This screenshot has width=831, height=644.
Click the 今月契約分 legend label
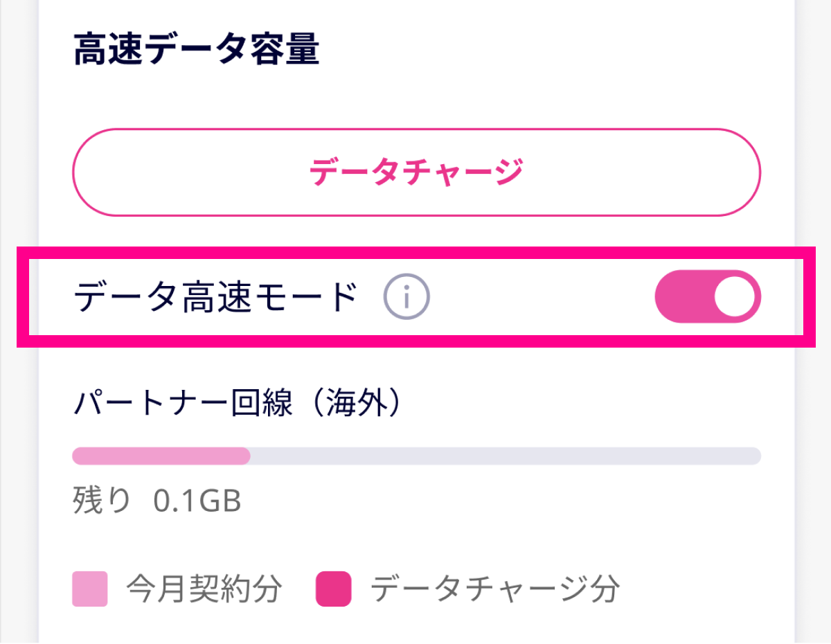pyautogui.click(x=204, y=589)
